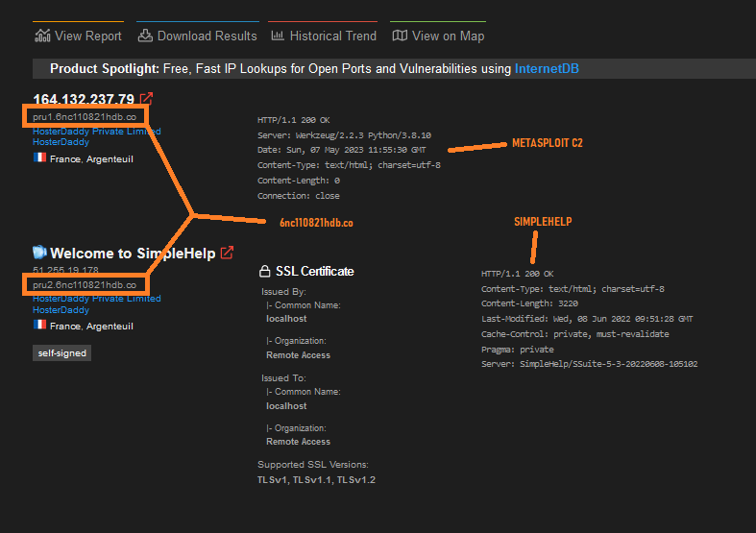
Task: Click the external link icon next to 164.132.237.79
Action: point(146,98)
